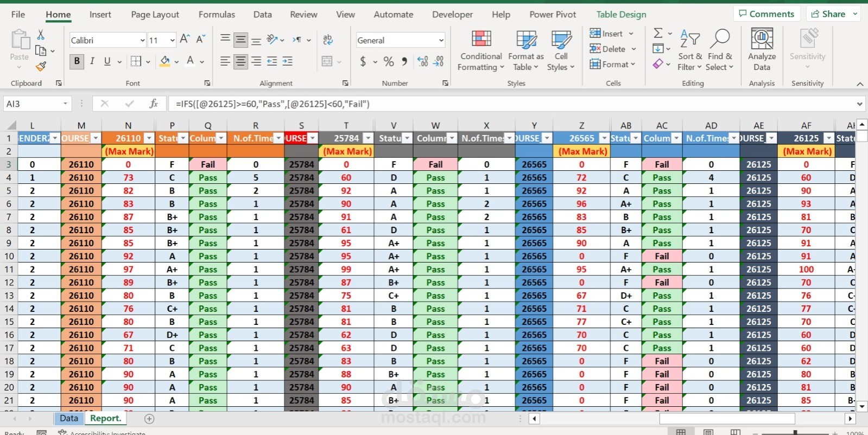Apply the Percent Style format
868x435 pixels.
click(x=389, y=61)
